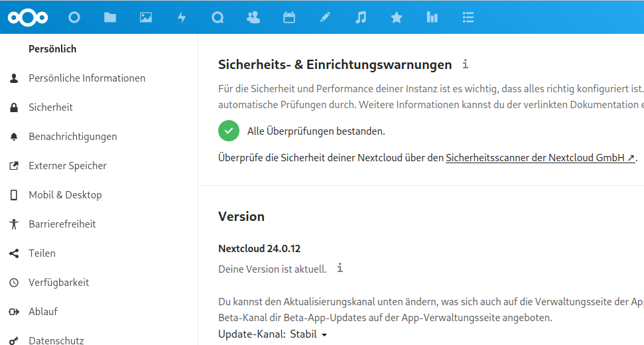Open the Update-Kanal Stabil dropdown

pyautogui.click(x=309, y=334)
